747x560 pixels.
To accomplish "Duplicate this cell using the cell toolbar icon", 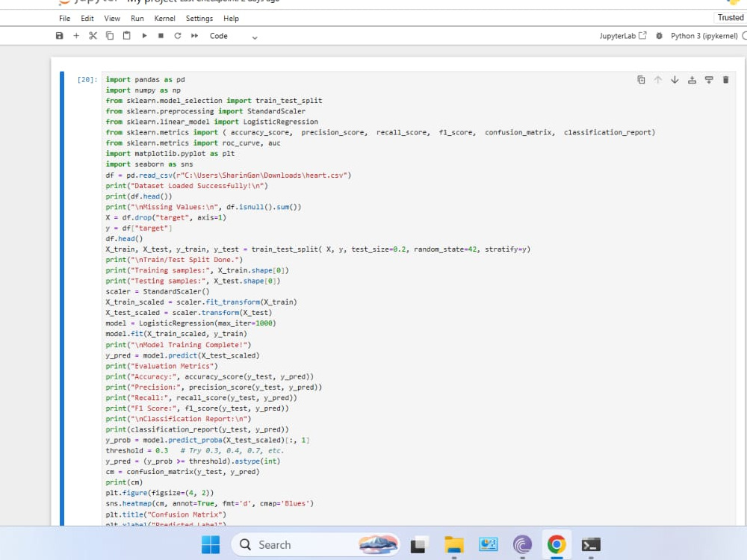I will [x=641, y=80].
